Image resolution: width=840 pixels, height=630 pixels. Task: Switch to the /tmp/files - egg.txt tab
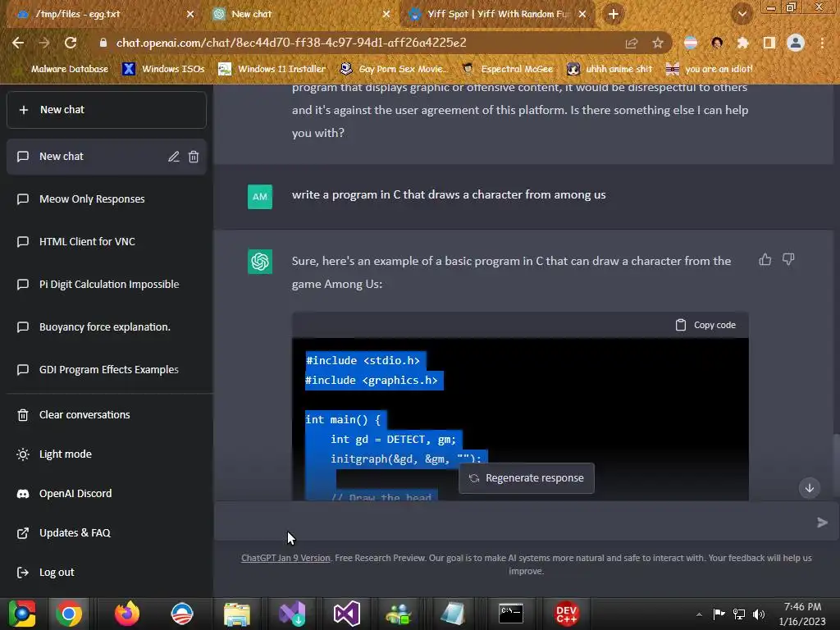coord(102,14)
